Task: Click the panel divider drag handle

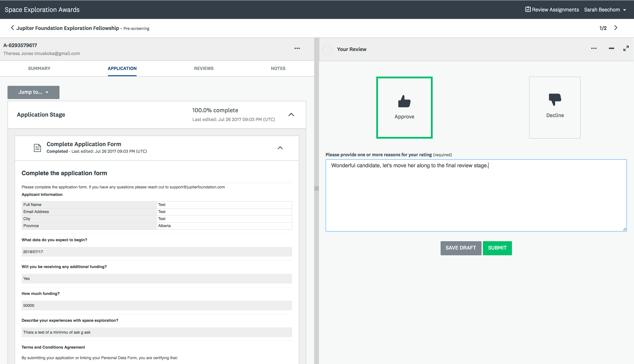Action: click(x=317, y=189)
